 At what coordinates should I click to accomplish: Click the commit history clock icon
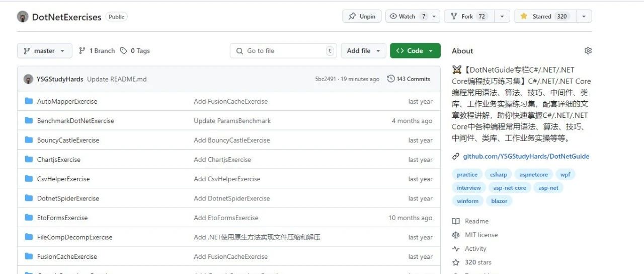click(391, 79)
